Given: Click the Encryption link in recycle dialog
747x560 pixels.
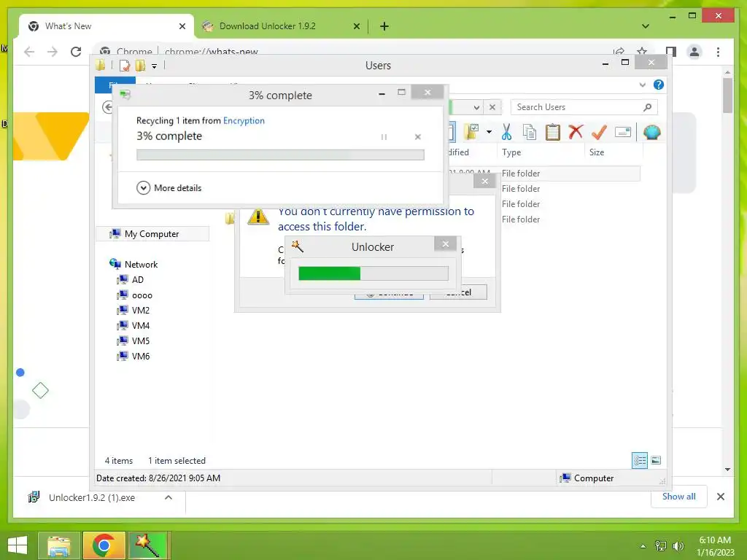Looking at the screenshot, I should click(244, 120).
